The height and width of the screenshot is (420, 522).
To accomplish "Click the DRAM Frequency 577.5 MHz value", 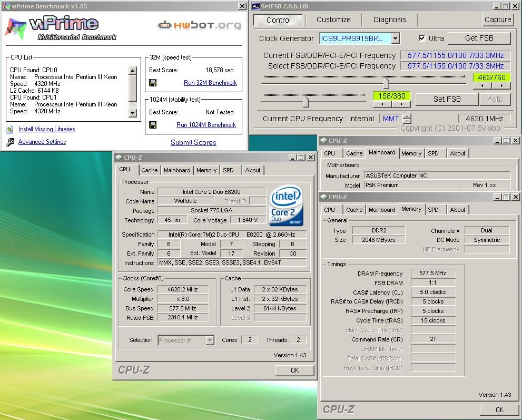I will pos(433,273).
